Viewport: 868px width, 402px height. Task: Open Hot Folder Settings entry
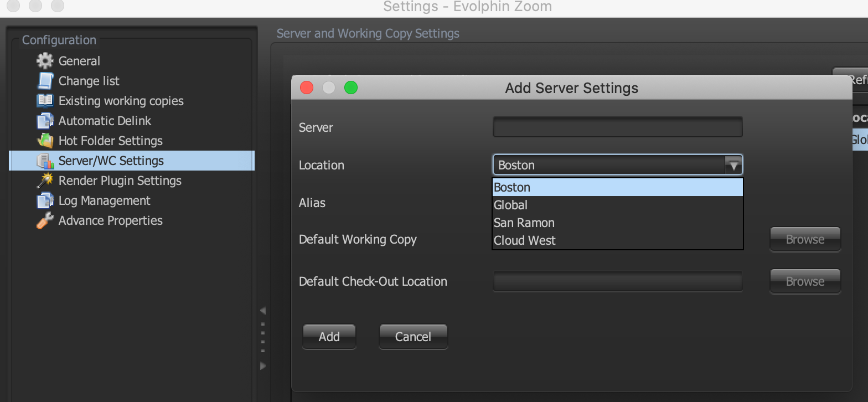click(110, 141)
